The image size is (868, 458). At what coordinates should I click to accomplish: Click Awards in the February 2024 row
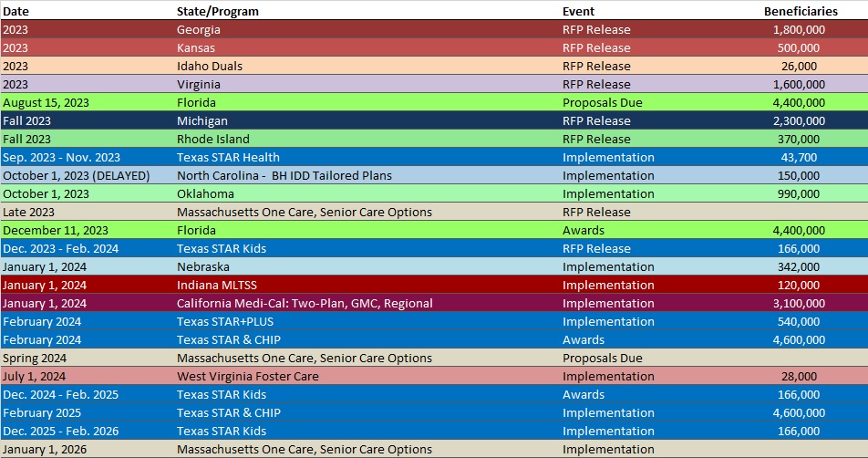click(x=584, y=340)
